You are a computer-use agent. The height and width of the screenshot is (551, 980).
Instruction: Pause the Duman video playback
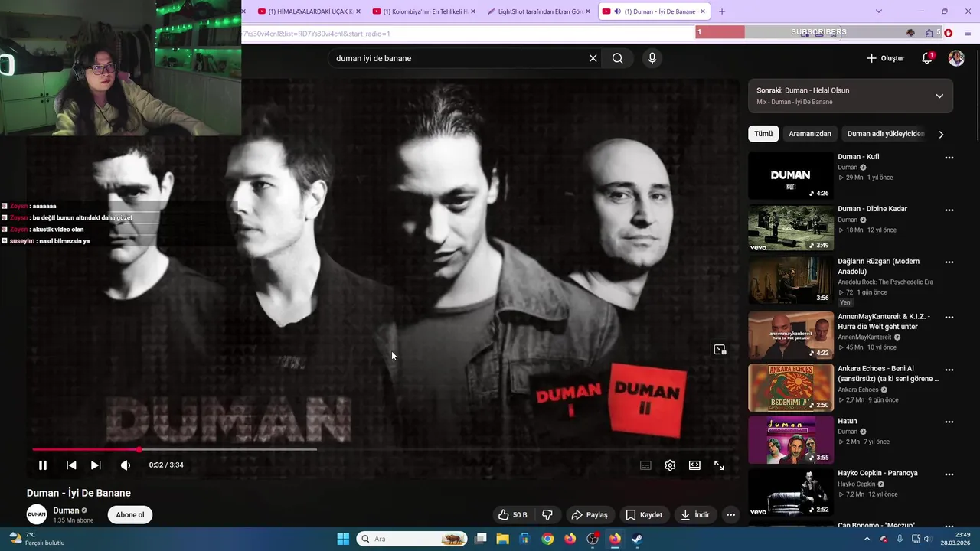(43, 465)
